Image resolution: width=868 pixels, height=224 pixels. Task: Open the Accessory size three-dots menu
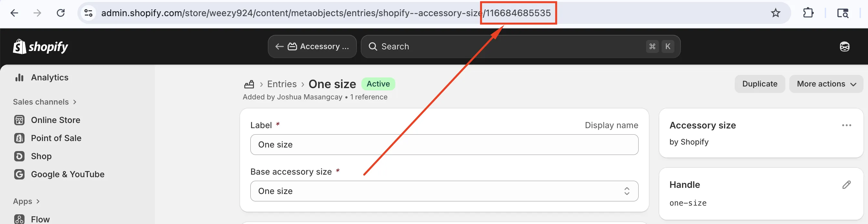click(x=846, y=125)
